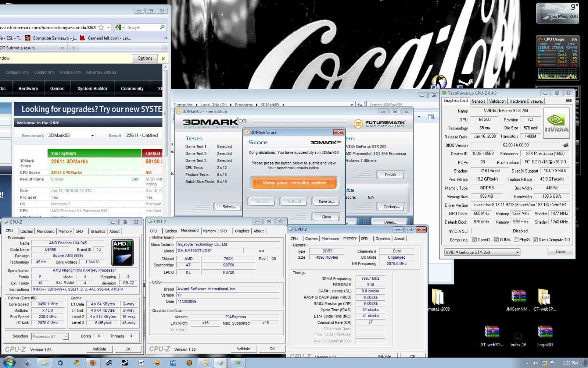Click the 'Press Room' link on Futuremark site
Screen dimensions: 588x368
pyautogui.click(x=70, y=72)
